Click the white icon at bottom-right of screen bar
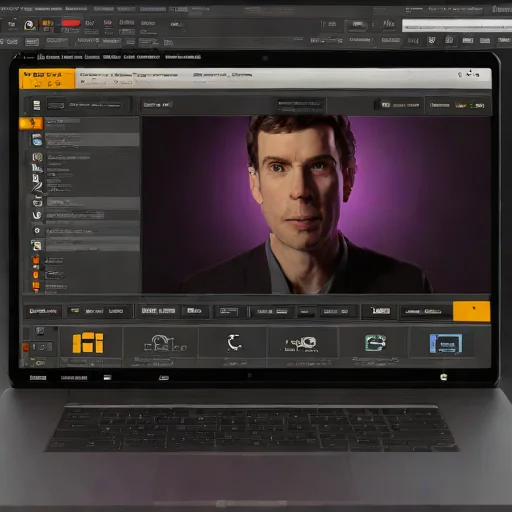Viewport: 512px width, 512px height. (x=444, y=377)
